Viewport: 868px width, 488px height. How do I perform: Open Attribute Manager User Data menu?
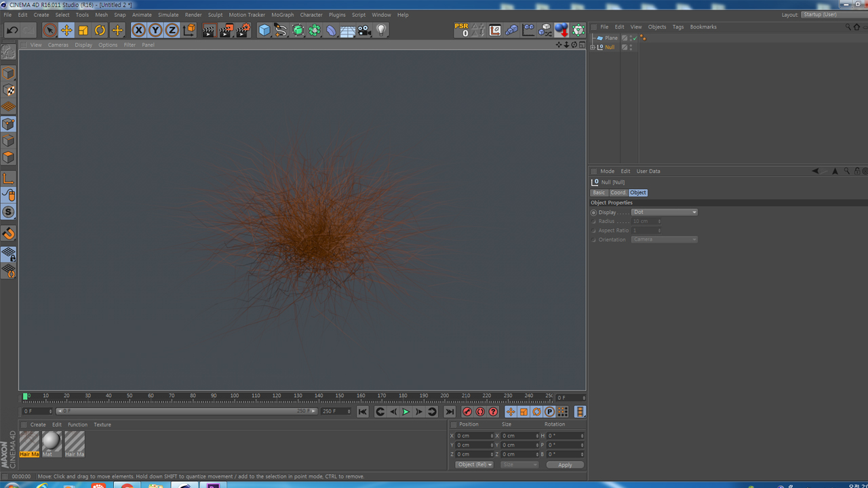tap(648, 171)
